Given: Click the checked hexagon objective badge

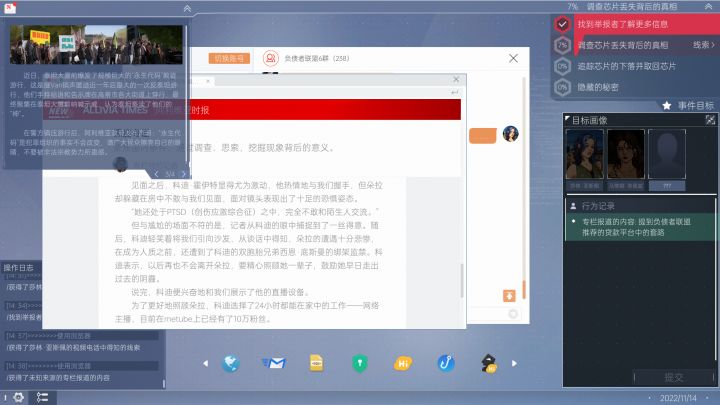Looking at the screenshot, I should (562, 24).
